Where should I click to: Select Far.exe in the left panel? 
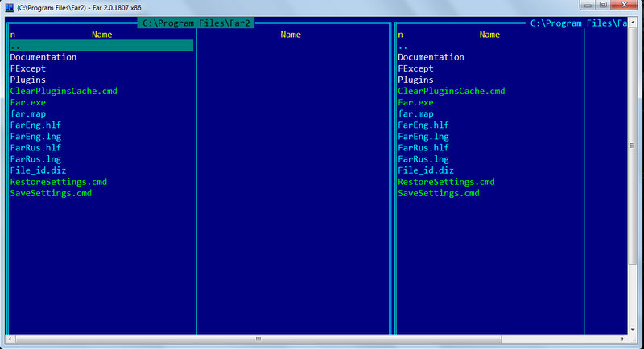click(x=28, y=102)
